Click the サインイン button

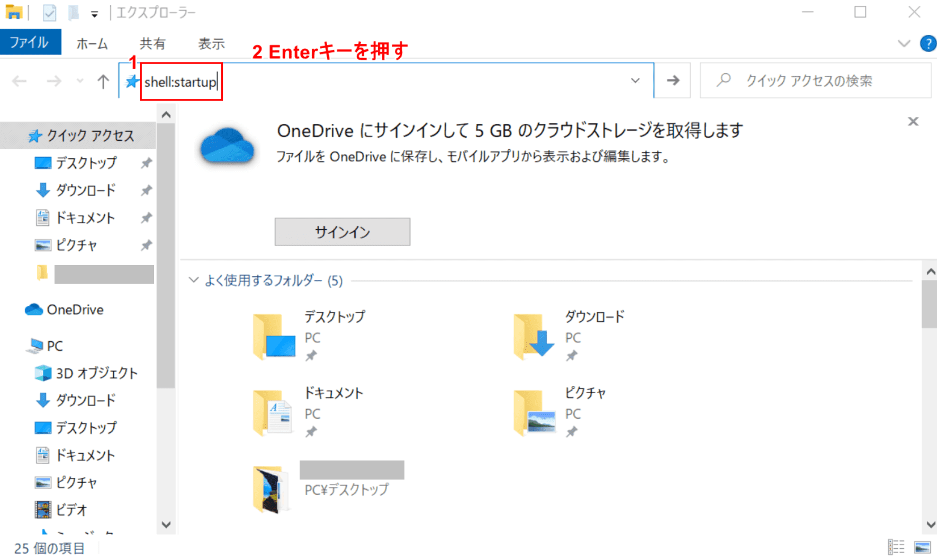tap(342, 232)
